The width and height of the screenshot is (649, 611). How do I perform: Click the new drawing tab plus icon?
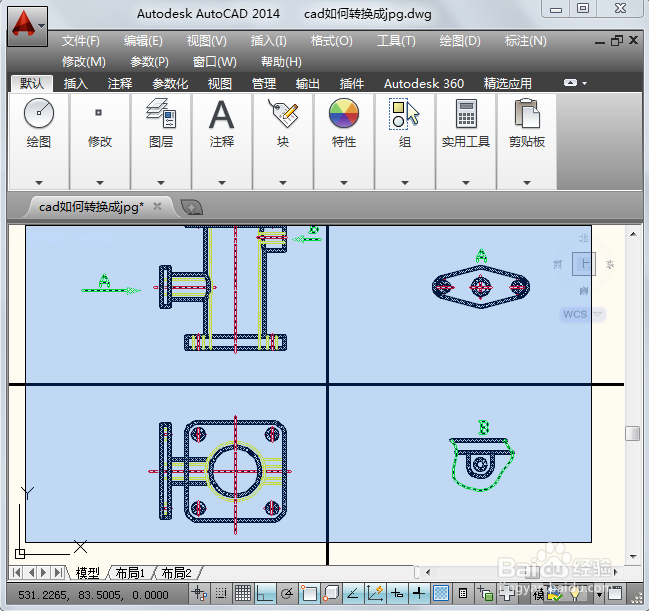pos(191,207)
